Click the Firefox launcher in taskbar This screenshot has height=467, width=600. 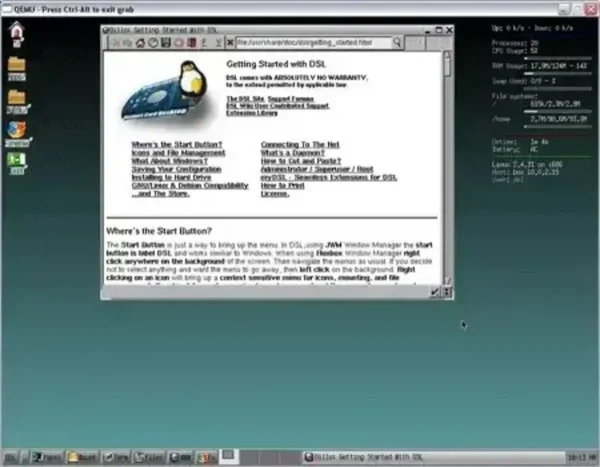click(207, 457)
